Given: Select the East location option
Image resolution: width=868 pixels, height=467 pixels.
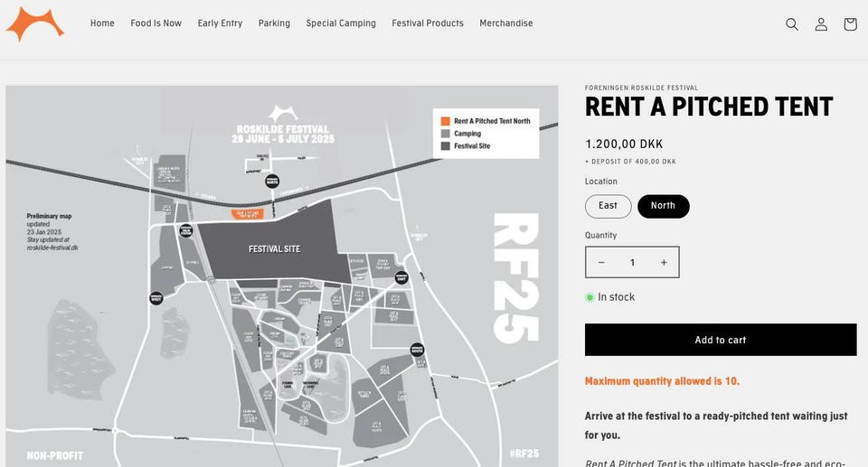Looking at the screenshot, I should coord(608,206).
